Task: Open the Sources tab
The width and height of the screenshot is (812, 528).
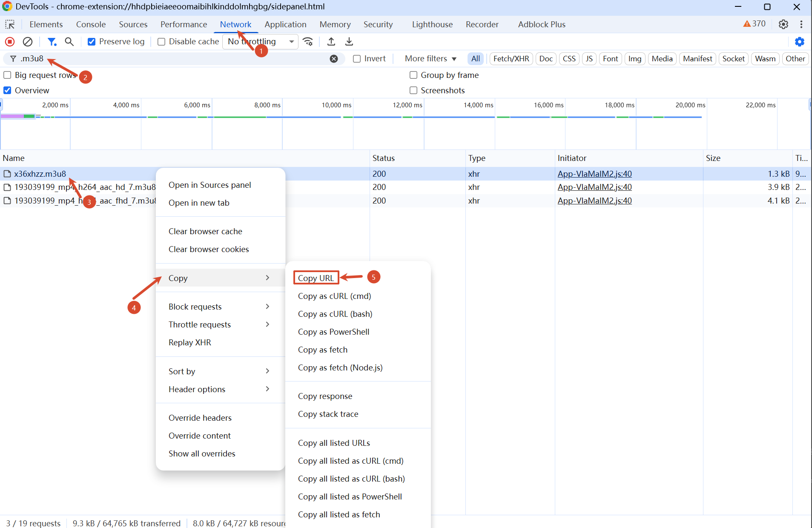Action: pyautogui.click(x=133, y=24)
